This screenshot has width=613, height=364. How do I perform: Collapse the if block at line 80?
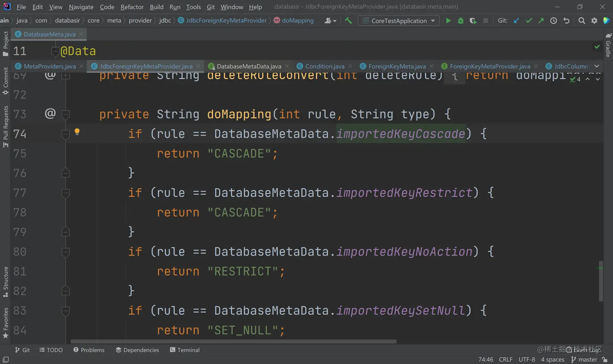click(x=66, y=252)
